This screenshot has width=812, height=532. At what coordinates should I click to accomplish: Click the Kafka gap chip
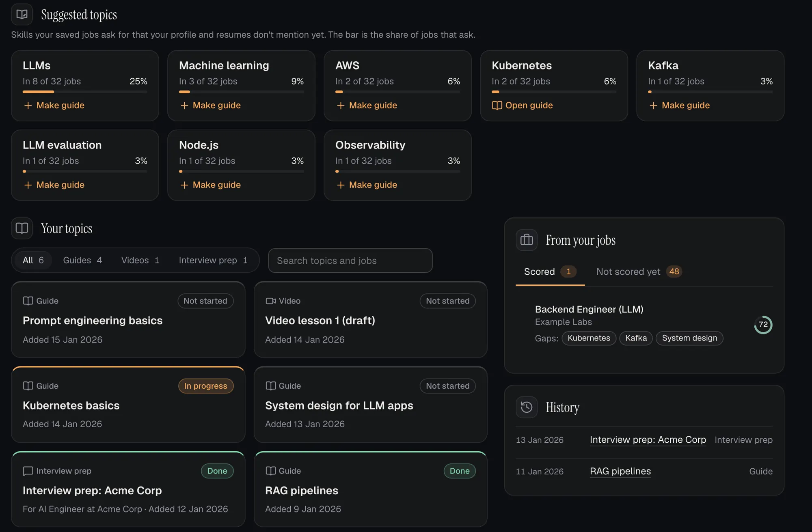tap(636, 338)
